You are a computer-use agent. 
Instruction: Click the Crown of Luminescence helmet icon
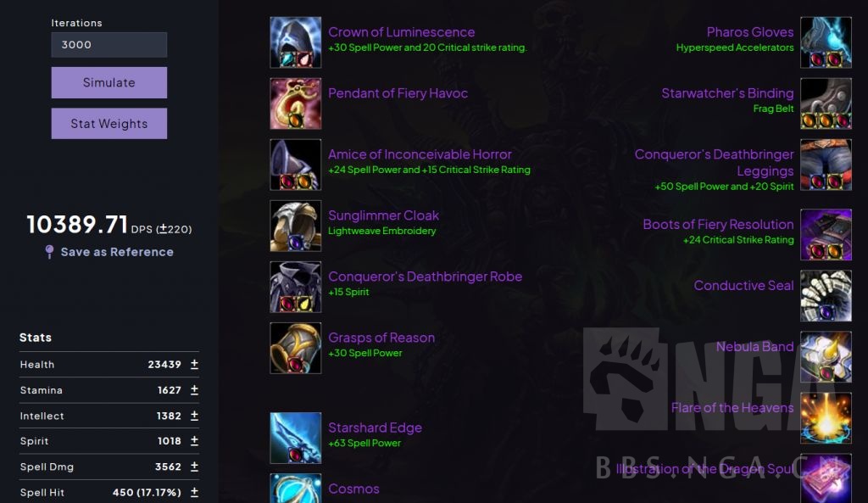click(296, 42)
